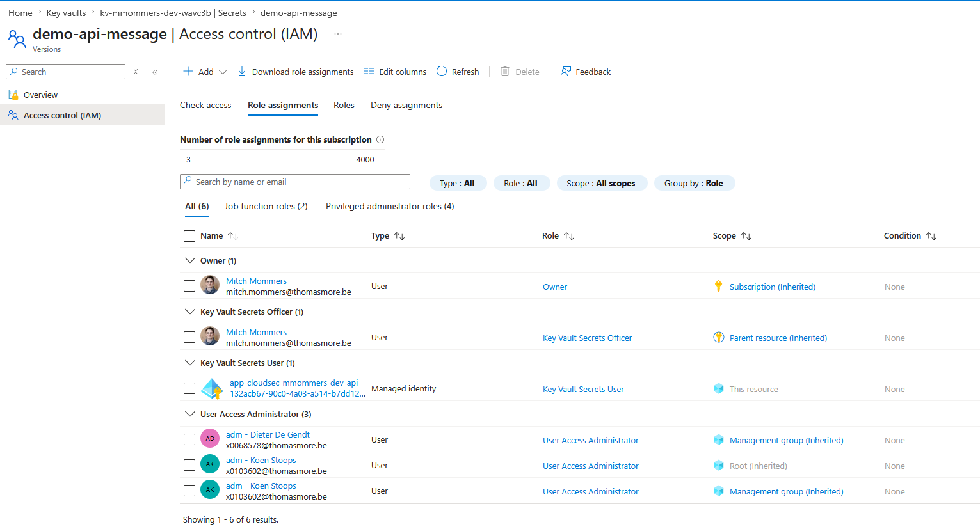
Task: Click the Add plus icon
Action: (188, 71)
